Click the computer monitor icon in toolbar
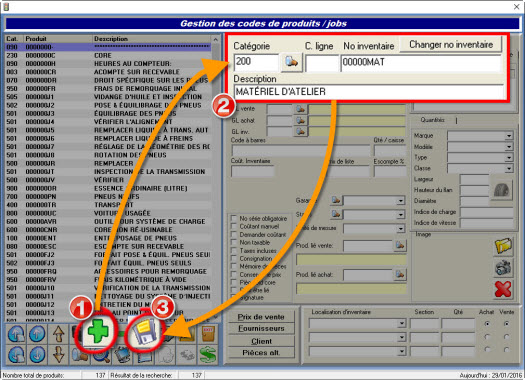Viewport: 525px width, 380px height. pyautogui.click(x=123, y=356)
